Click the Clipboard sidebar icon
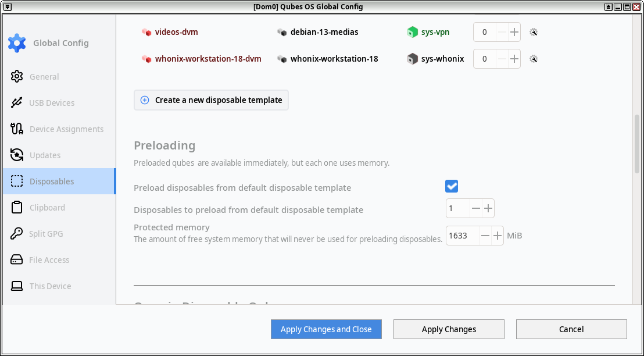 pyautogui.click(x=16, y=208)
